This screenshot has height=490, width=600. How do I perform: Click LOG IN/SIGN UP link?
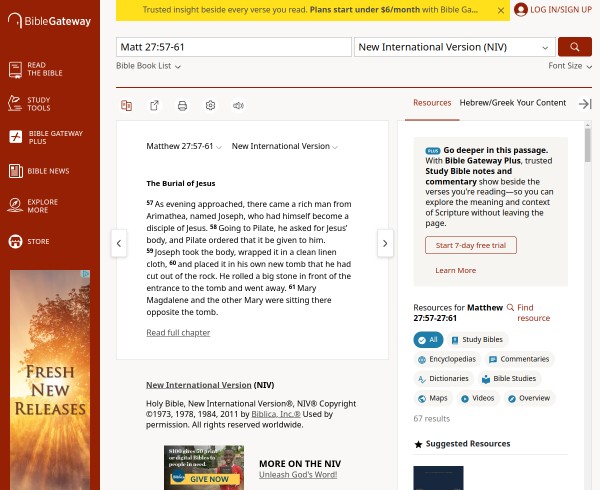(x=561, y=10)
